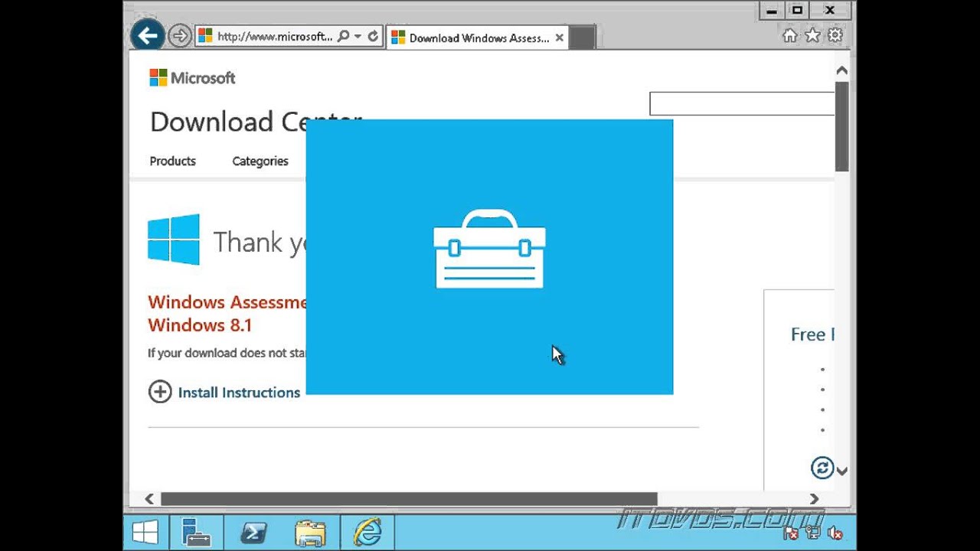Switch to Internet Explorer on the taskbar

coord(367,532)
